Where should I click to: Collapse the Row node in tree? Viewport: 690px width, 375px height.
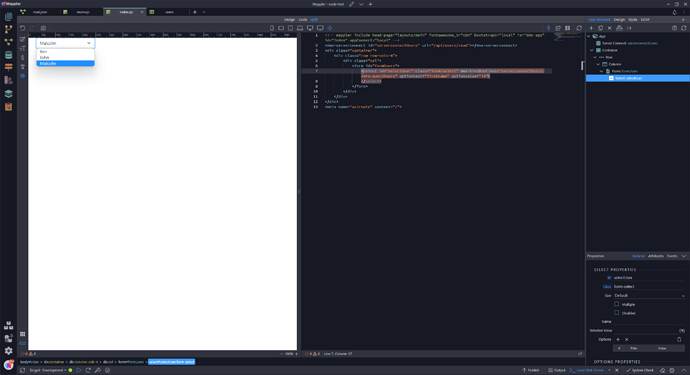coord(595,57)
